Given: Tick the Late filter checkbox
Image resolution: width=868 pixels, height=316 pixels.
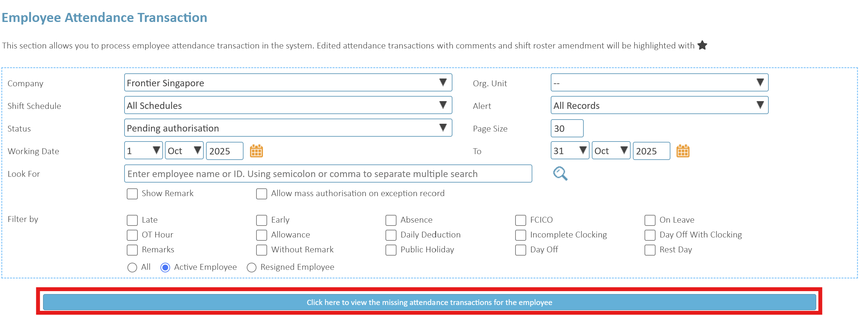Looking at the screenshot, I should (132, 220).
